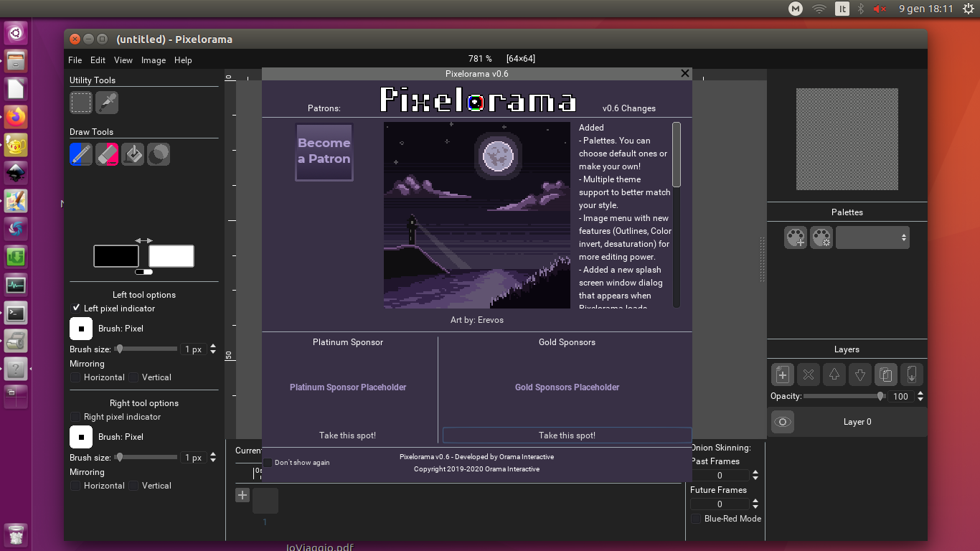Select the Rectangular Selection tool
This screenshot has width=980, height=551.
[81, 103]
